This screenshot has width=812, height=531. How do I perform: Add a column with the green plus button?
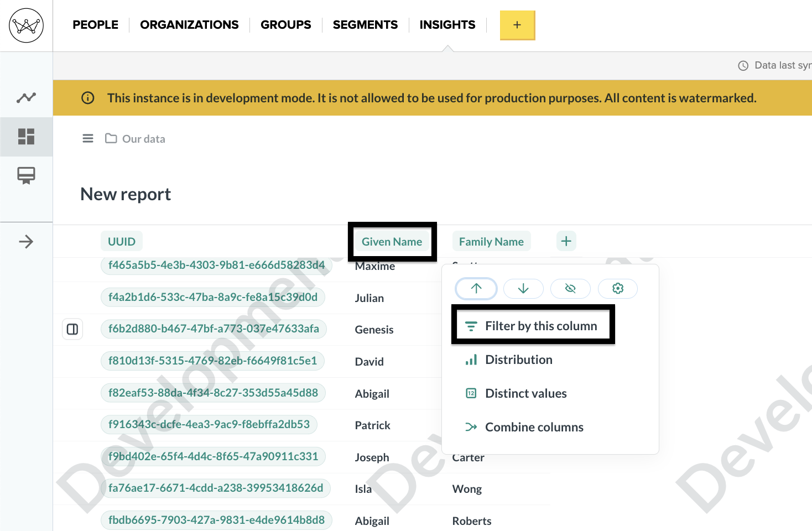click(x=566, y=241)
